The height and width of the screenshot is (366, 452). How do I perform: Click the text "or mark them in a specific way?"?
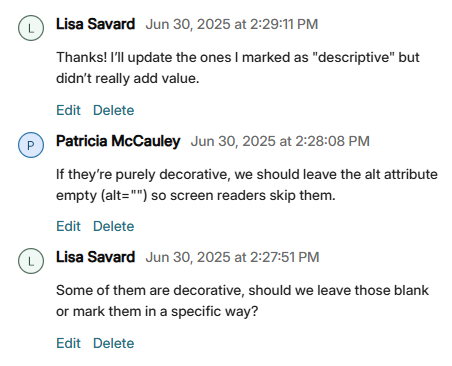157,312
